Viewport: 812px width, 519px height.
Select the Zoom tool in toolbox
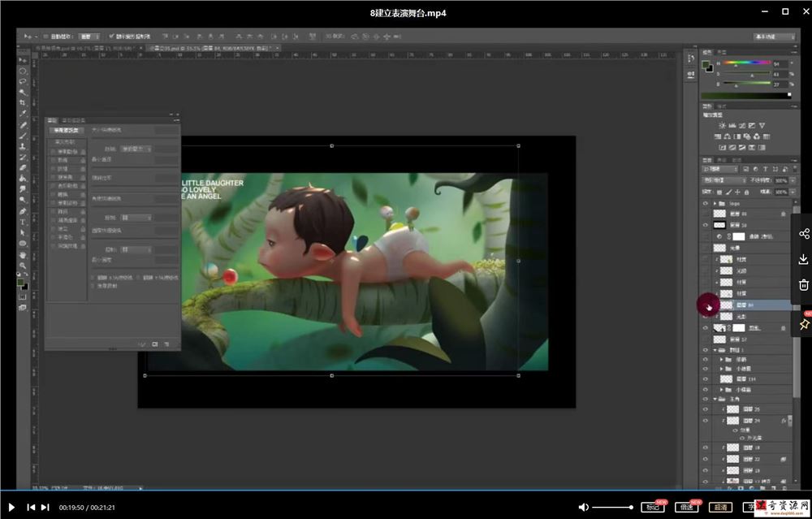click(23, 266)
